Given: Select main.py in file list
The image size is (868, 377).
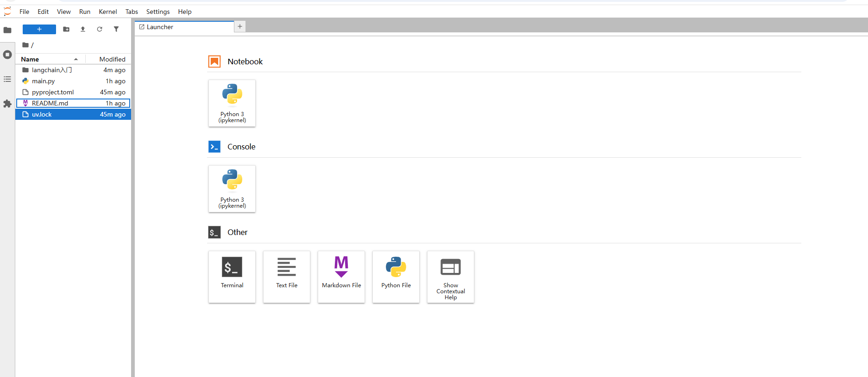Looking at the screenshot, I should click(73, 81).
